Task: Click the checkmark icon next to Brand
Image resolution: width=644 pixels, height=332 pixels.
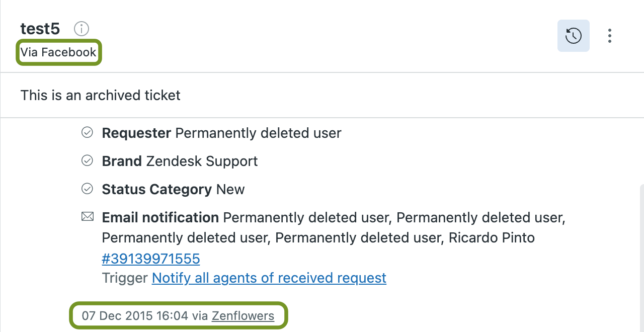Action: 87,160
